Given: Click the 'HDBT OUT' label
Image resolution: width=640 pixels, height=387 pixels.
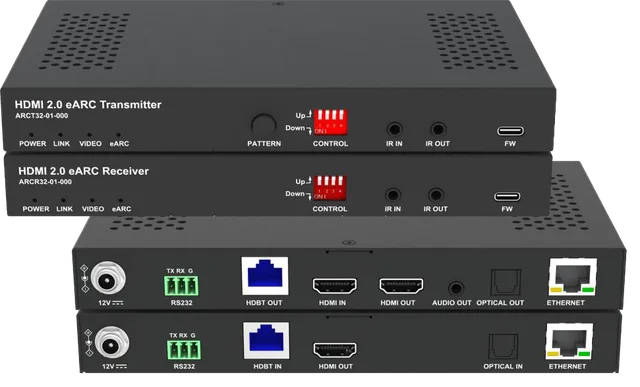Looking at the screenshot, I should 264,303.
